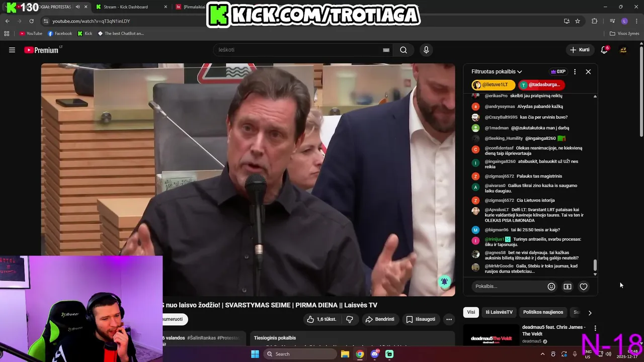Open the Visos žymės bookmarks folder
Viewport: 644px width, 362px height.
point(624,34)
